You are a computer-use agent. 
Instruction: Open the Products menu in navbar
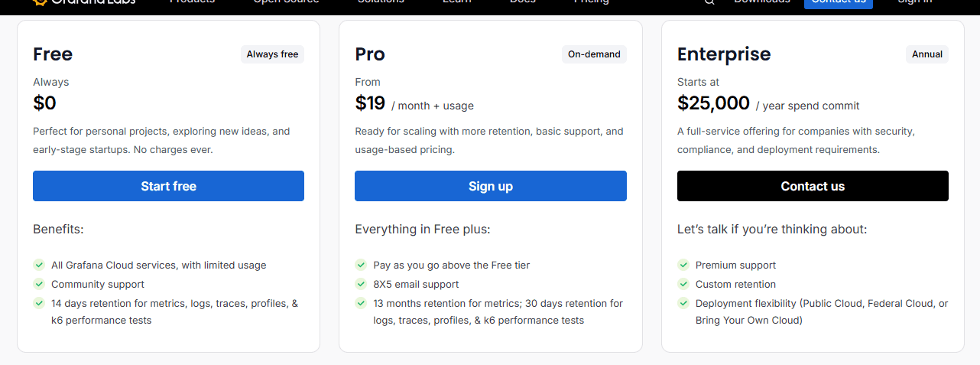[x=192, y=2]
